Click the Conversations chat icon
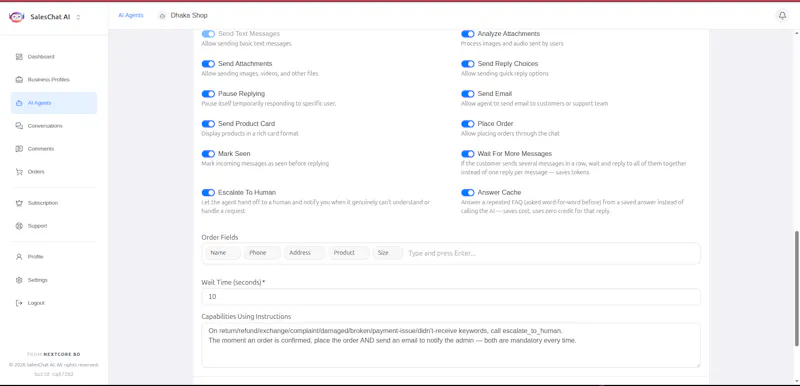800x386 pixels. pos(19,126)
